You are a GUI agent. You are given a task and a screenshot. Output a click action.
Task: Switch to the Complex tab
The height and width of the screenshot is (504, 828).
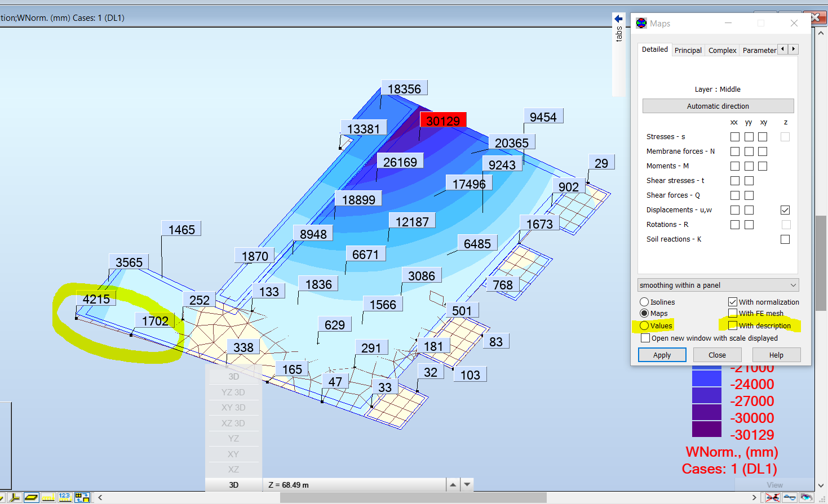point(723,50)
